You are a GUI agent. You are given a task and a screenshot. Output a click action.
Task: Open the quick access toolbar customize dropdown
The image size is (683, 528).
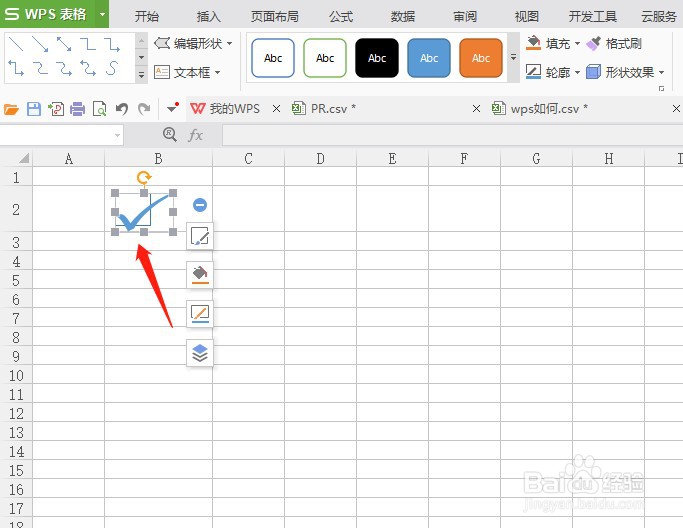pyautogui.click(x=173, y=108)
